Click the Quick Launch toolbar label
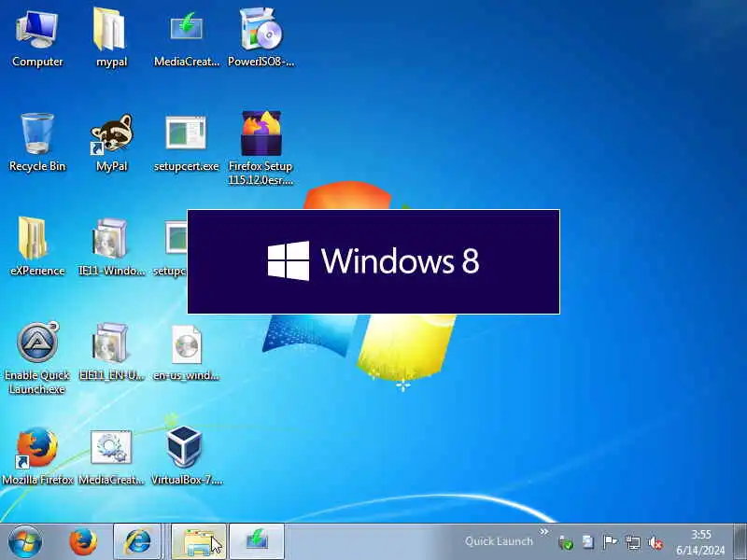Screen dimensions: 747x560 (499, 541)
